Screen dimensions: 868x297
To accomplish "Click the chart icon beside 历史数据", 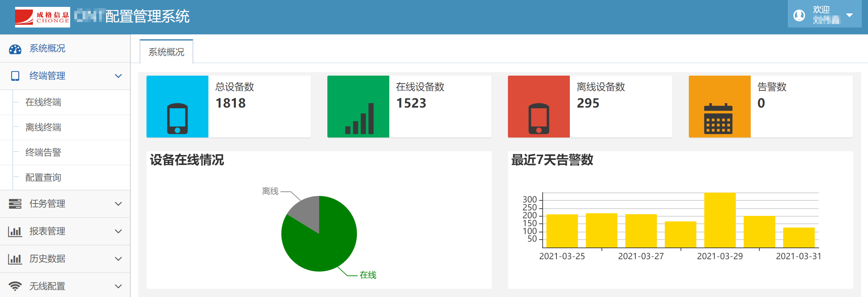I will click(15, 259).
